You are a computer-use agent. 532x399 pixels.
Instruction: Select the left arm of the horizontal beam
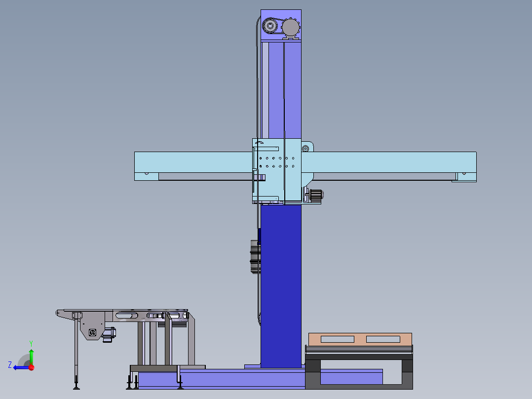(193, 162)
